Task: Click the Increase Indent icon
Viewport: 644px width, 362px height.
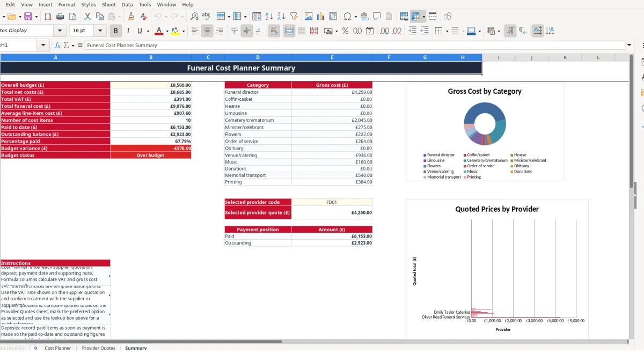Action: [412, 31]
